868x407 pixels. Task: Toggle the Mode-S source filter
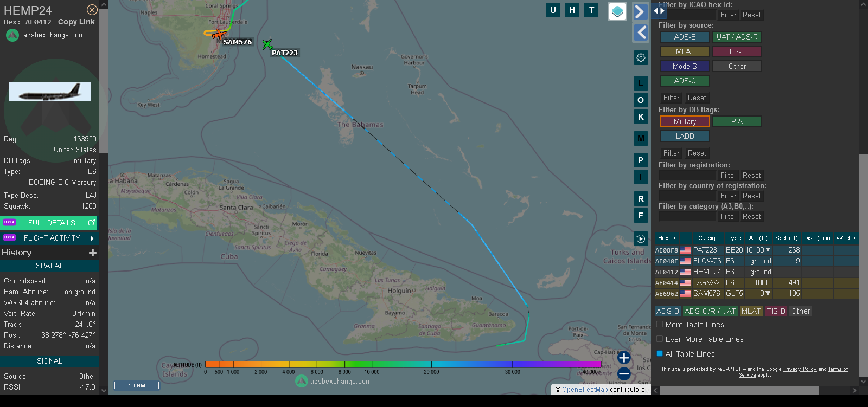(x=685, y=66)
